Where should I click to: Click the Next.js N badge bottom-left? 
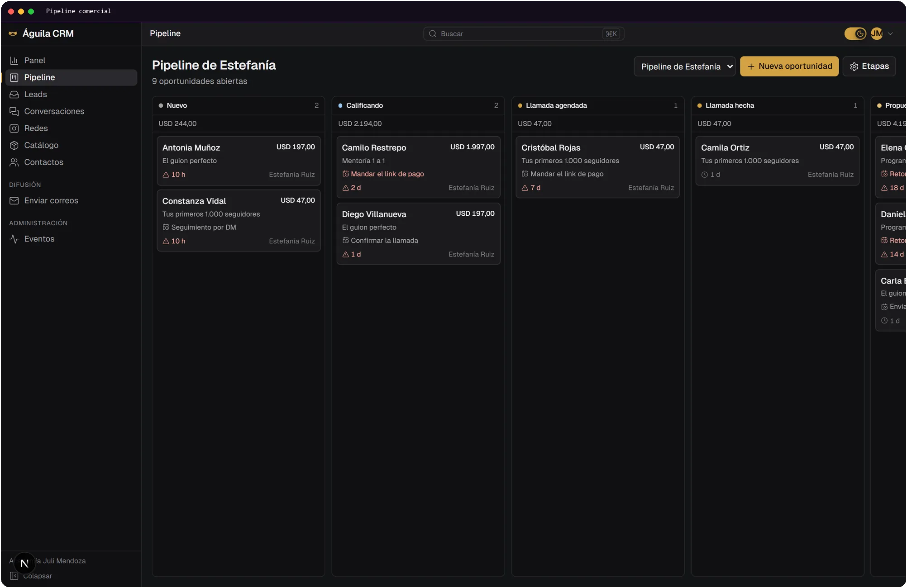(24, 563)
